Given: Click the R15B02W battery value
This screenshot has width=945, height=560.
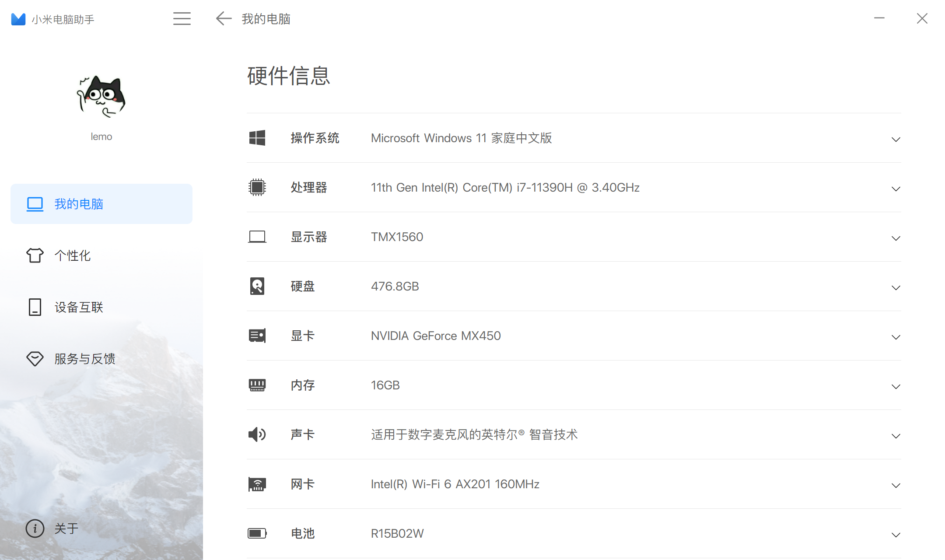Looking at the screenshot, I should 397,533.
